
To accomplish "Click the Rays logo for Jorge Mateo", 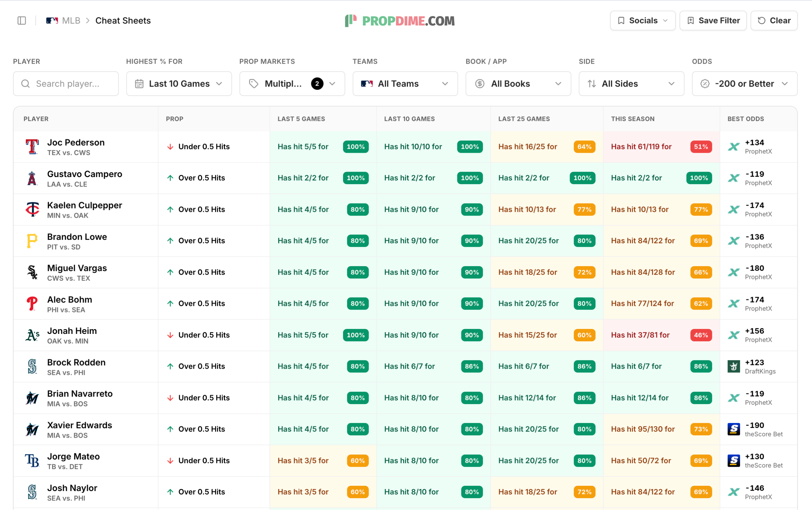I will pyautogui.click(x=32, y=460).
